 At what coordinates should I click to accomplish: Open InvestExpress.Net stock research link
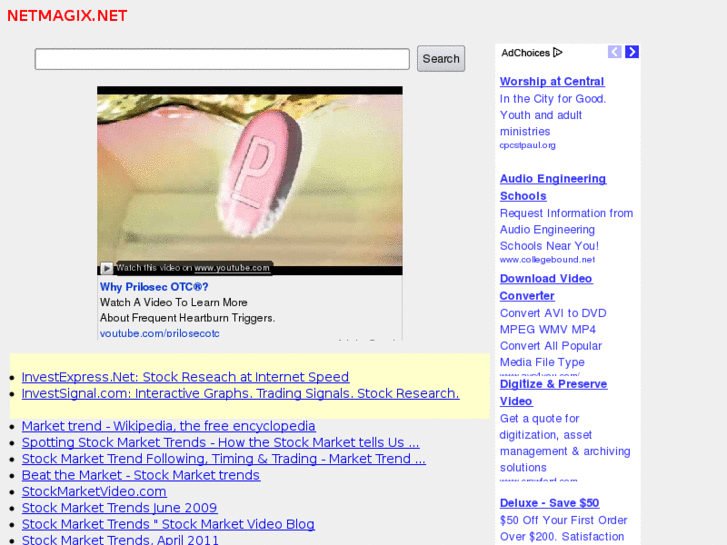(185, 377)
